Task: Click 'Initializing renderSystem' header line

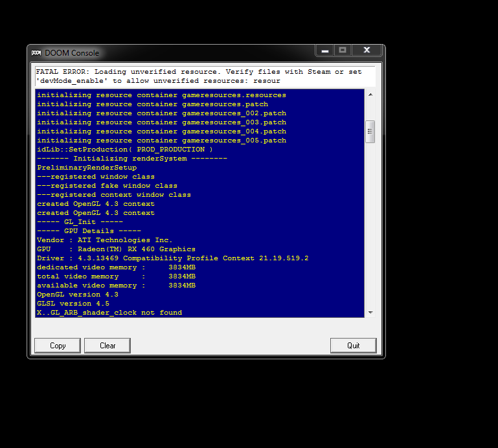Action: pyautogui.click(x=132, y=159)
